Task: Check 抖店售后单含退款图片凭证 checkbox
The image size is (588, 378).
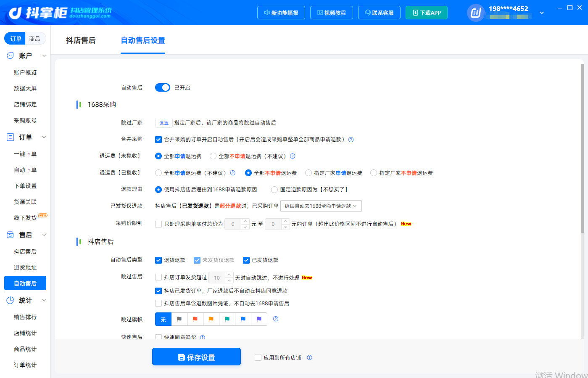Action: click(158, 303)
